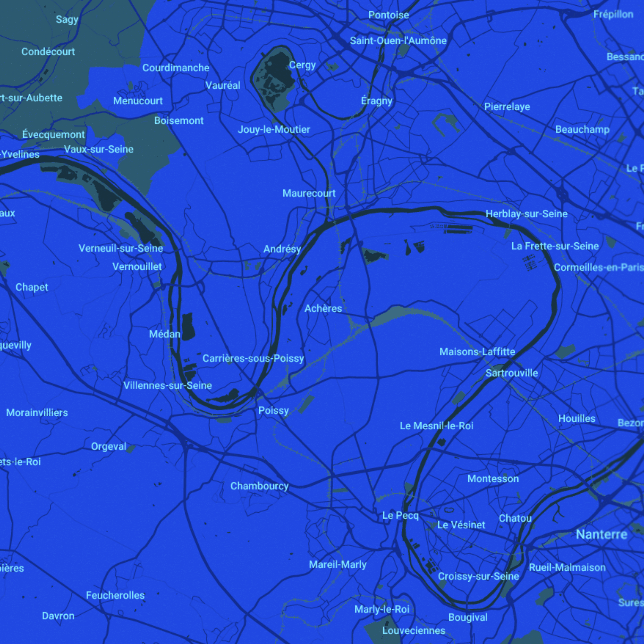Select Villennes-sur-Seine label
Screen dimensions: 644x644
168,386
